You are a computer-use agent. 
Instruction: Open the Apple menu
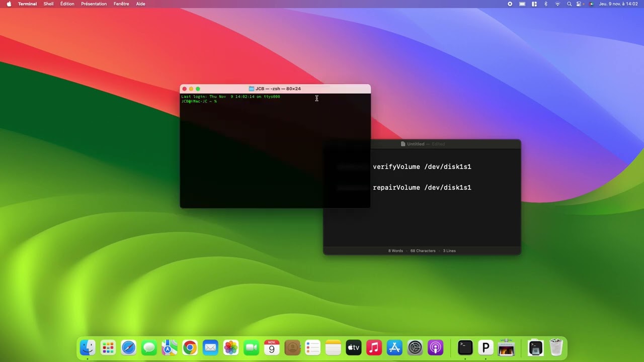point(9,4)
